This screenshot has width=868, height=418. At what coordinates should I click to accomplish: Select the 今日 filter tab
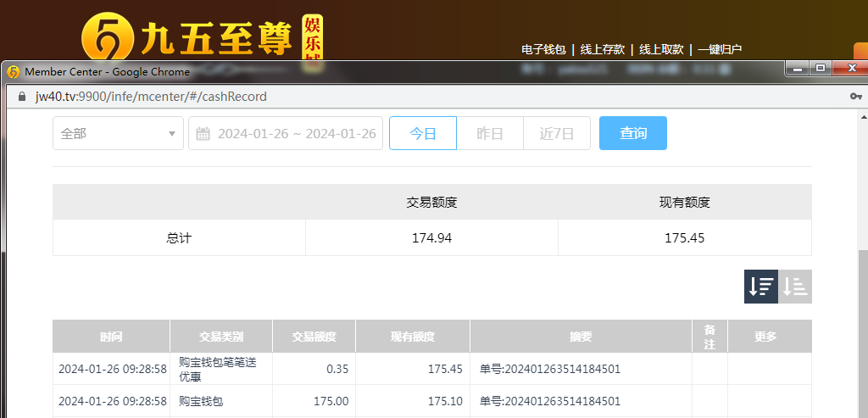pyautogui.click(x=423, y=133)
